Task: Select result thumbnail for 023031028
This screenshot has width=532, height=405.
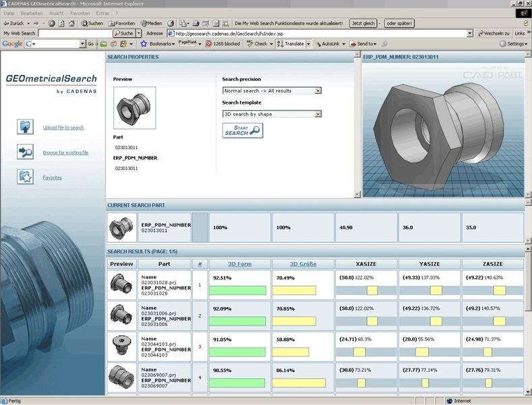Action: 121,285
